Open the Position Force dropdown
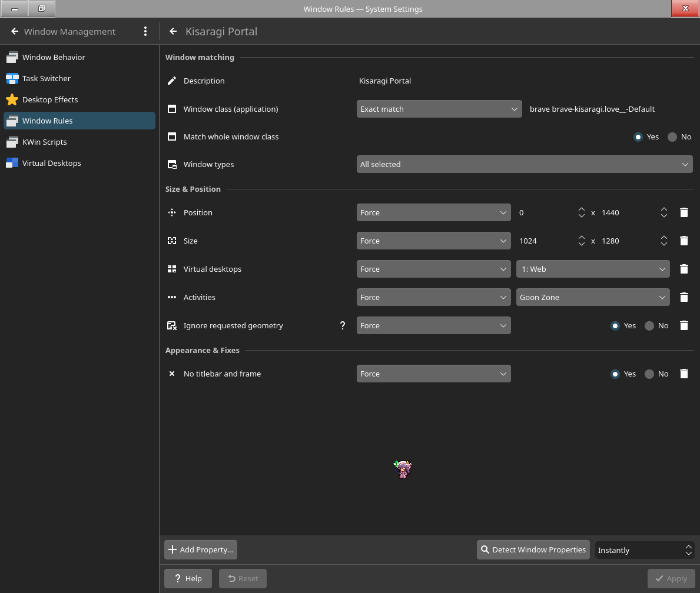Screen dimensions: 700x593 click(433, 212)
